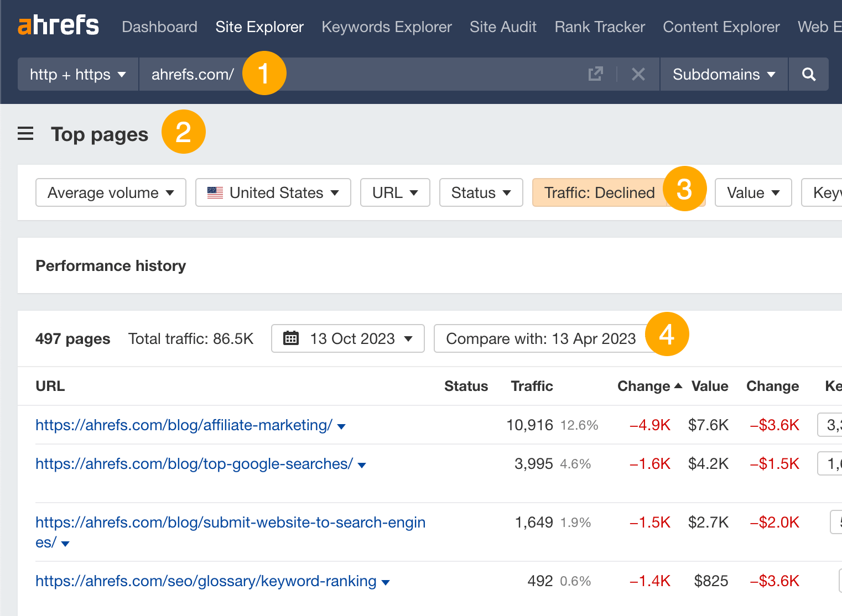Click the calendar icon on the date selector
842x616 pixels.
pos(293,338)
